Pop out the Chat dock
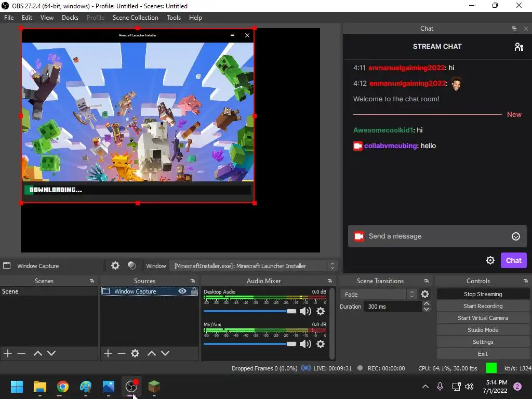 point(514,29)
